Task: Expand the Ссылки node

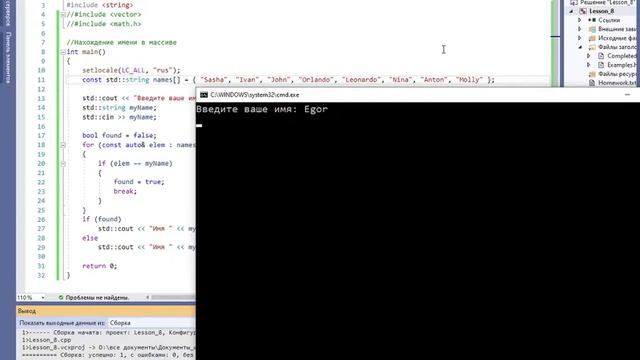Action: 580,20
